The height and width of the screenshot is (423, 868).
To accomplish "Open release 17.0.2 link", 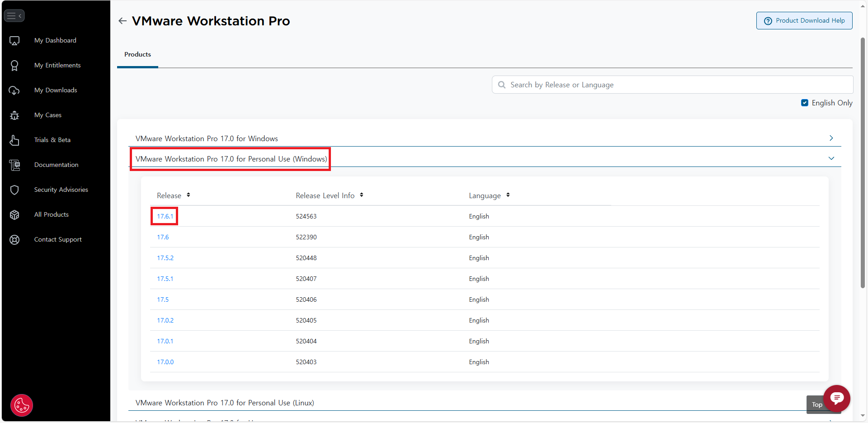I will click(x=165, y=320).
